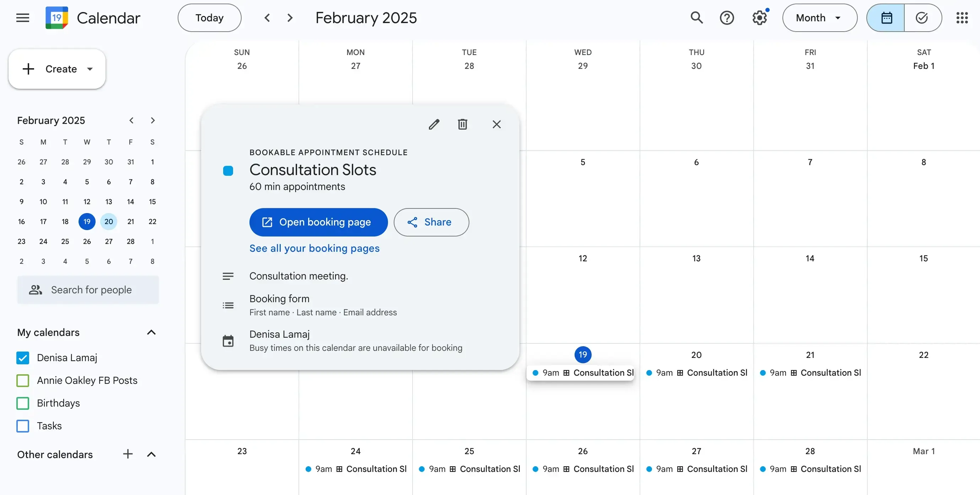
Task: Open the Month view dropdown
Action: pos(819,17)
